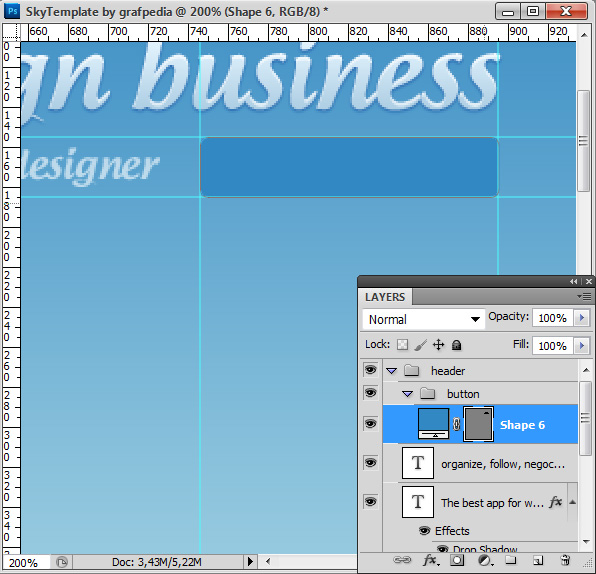Image resolution: width=596 pixels, height=574 pixels.
Task: Open the Opacity slider arrow
Action: [x=582, y=317]
